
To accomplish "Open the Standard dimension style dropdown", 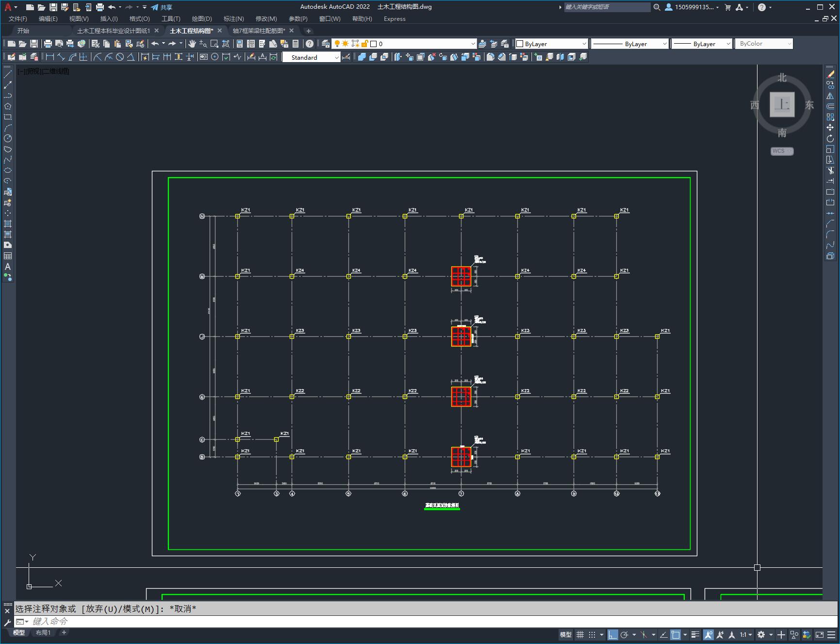I will pos(311,57).
